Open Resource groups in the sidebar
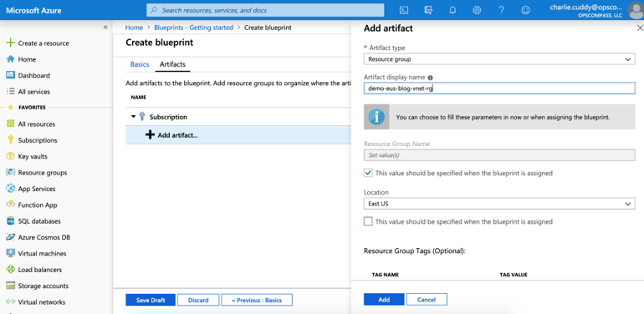The width and height of the screenshot is (644, 314). point(43,173)
